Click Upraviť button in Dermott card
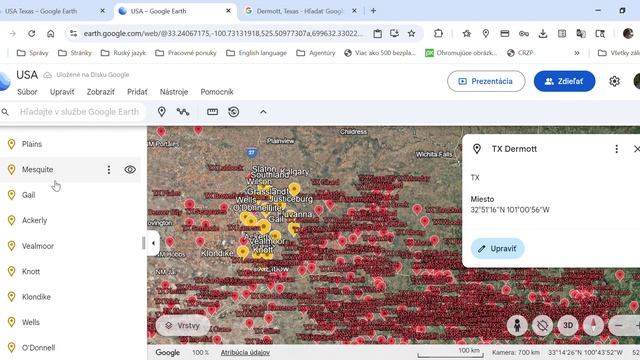This screenshot has width=640, height=360. point(497,248)
